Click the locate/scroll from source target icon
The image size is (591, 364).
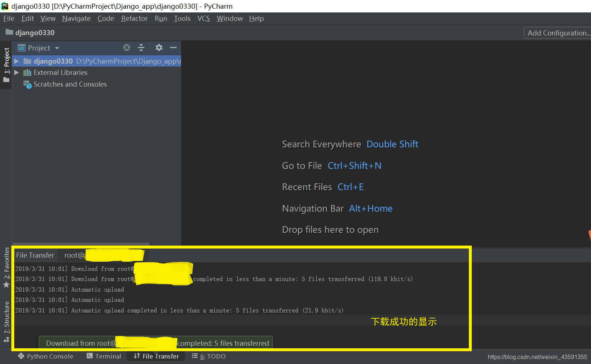pyautogui.click(x=127, y=48)
